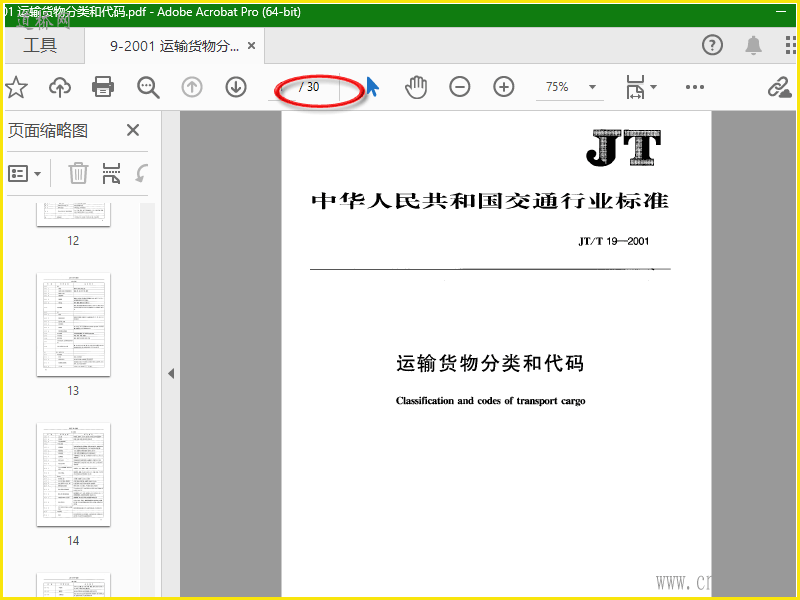Click the thumbnail panel scrollbar
Screen dimensions: 800x600
tap(147, 399)
